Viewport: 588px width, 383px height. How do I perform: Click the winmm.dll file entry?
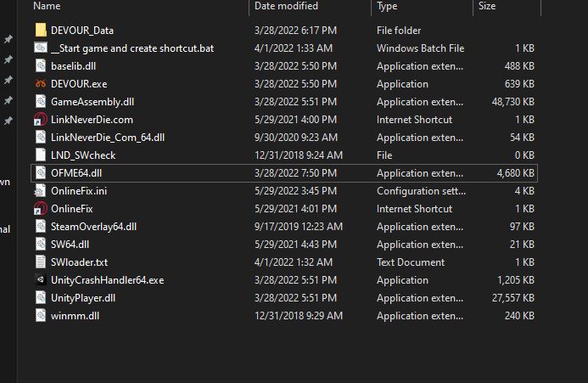[75, 316]
